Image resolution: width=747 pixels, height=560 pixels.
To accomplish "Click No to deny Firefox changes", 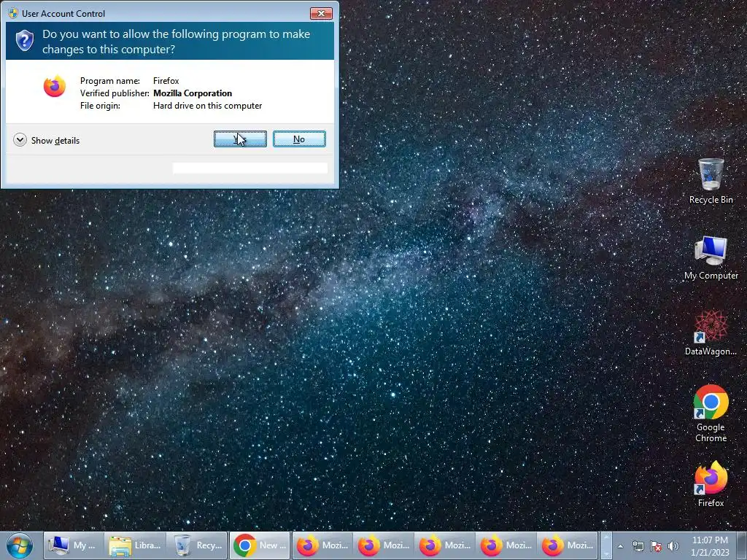I will click(x=299, y=139).
